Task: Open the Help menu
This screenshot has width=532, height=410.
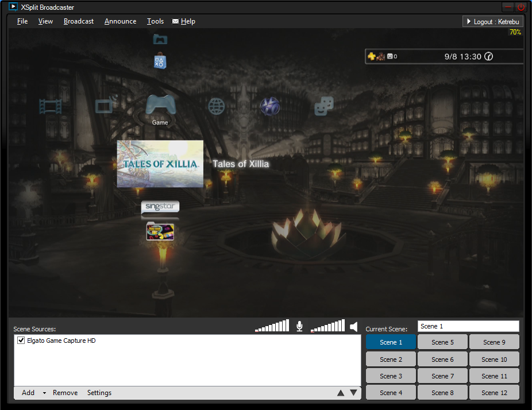Action: click(x=188, y=21)
